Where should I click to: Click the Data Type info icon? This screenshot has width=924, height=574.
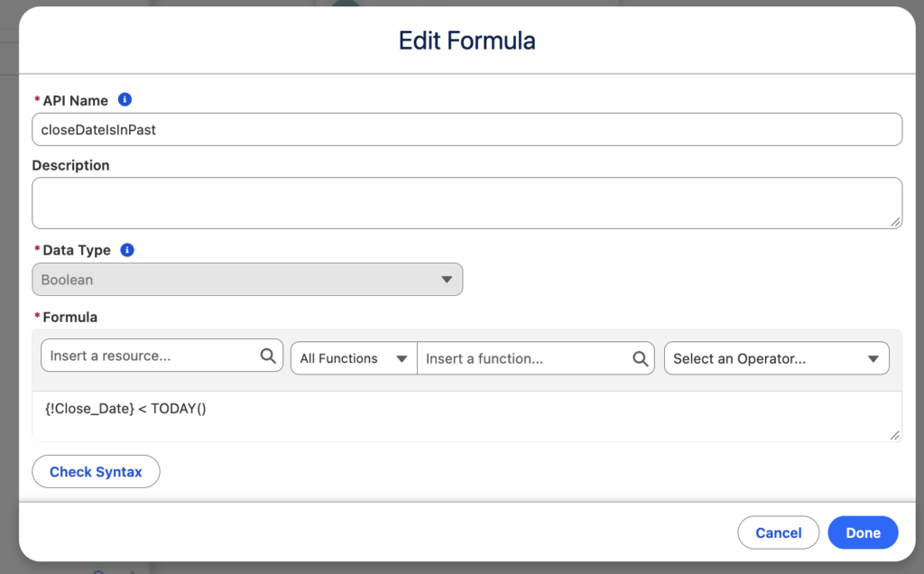point(127,250)
